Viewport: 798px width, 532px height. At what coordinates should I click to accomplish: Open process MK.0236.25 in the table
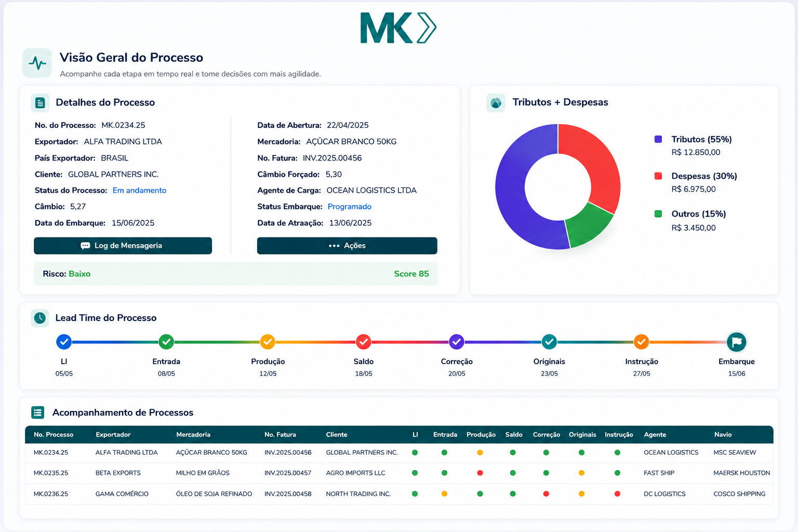(51, 494)
